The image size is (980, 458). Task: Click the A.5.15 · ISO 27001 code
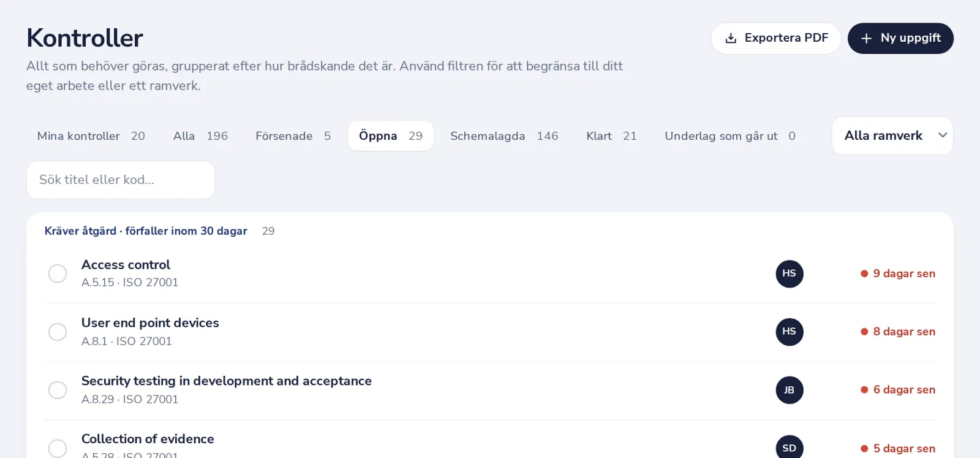130,283
